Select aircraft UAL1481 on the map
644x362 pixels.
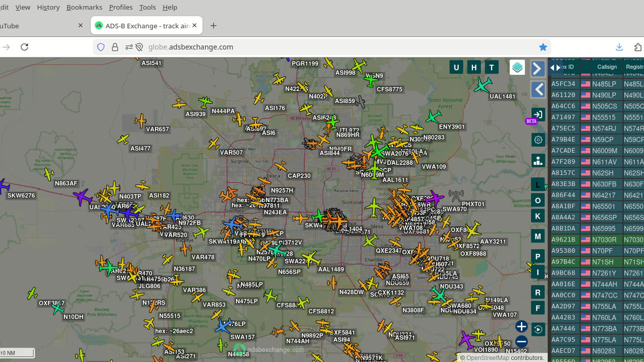[x=482, y=85]
